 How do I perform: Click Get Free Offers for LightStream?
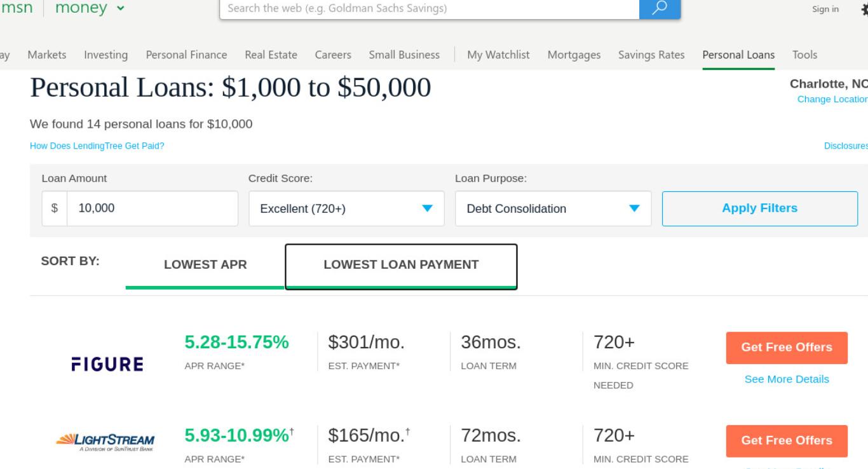point(787,440)
